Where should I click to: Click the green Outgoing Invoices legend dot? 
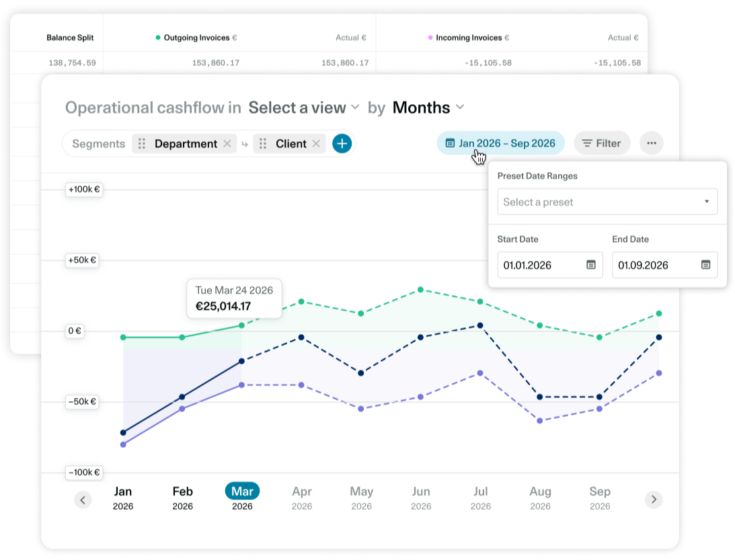(158, 38)
